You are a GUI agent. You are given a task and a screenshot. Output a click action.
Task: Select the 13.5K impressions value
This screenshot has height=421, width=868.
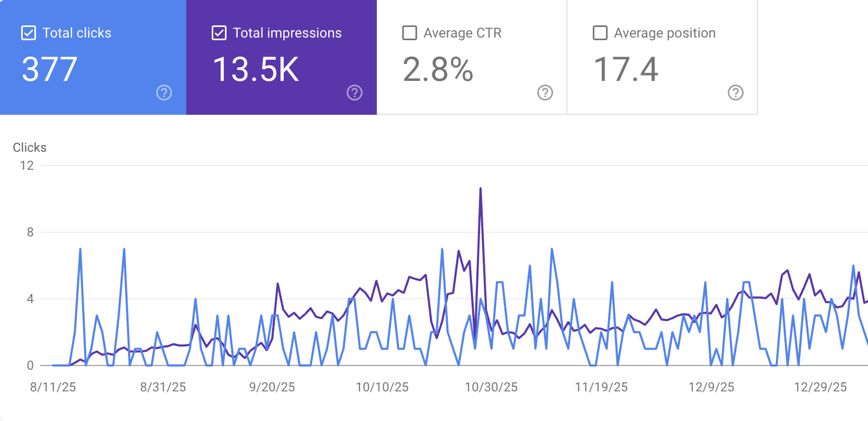(256, 69)
